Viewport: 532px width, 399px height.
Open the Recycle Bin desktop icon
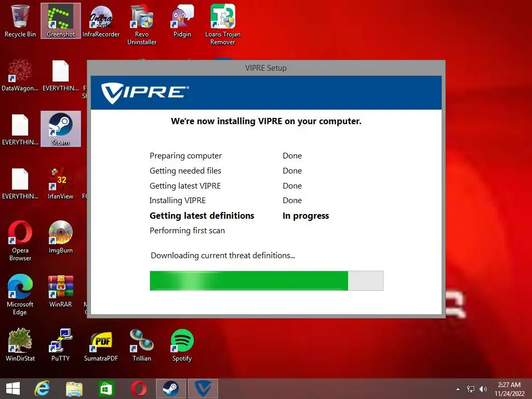20,20
